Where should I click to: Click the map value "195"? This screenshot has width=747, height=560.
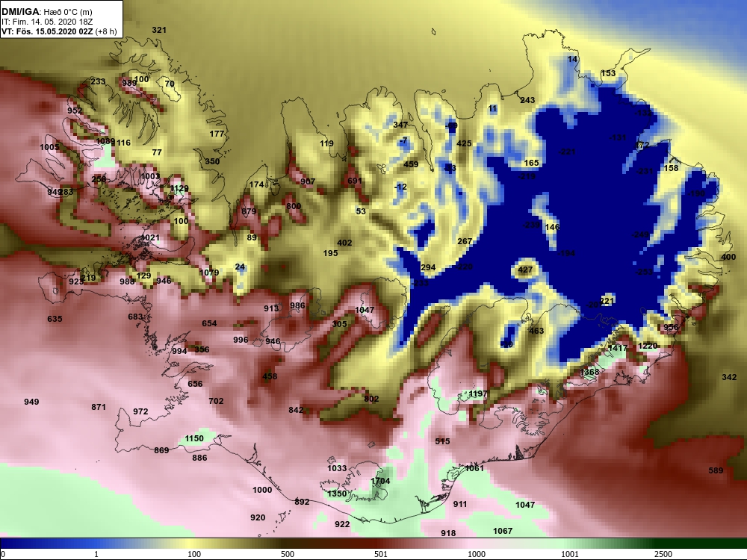(330, 253)
